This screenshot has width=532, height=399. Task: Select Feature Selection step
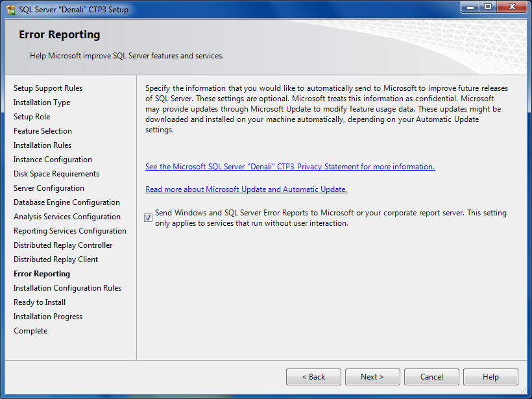pyautogui.click(x=43, y=131)
